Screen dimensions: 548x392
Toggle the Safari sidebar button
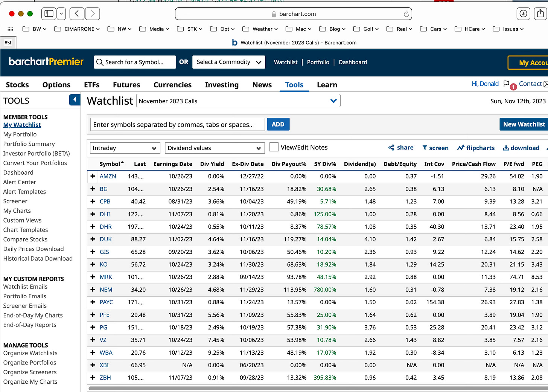pos(49,14)
